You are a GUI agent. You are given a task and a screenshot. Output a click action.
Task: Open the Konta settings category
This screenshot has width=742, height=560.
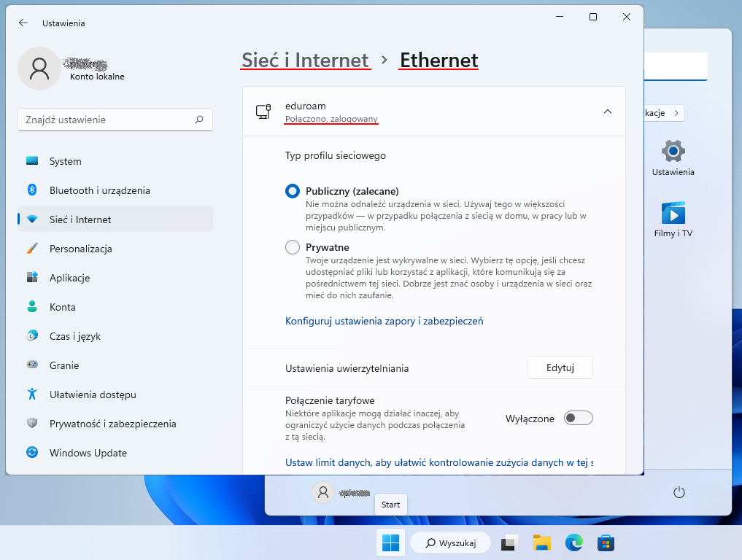pyautogui.click(x=62, y=307)
